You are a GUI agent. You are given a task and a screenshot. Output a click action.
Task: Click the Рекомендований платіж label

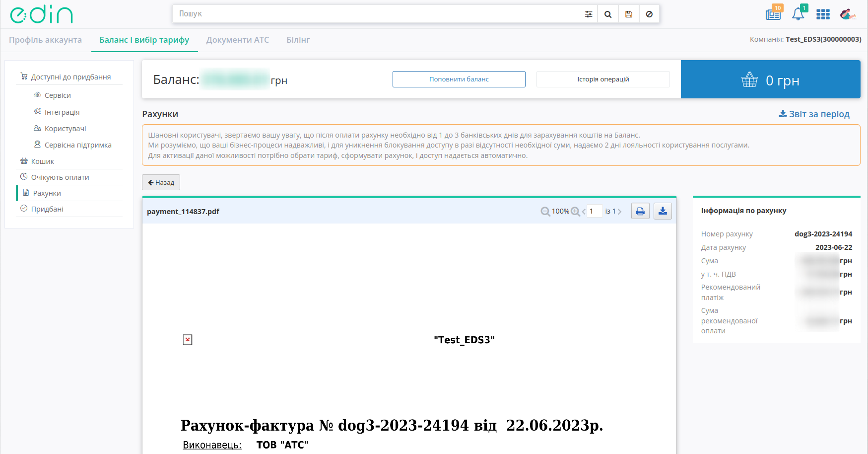(x=731, y=293)
